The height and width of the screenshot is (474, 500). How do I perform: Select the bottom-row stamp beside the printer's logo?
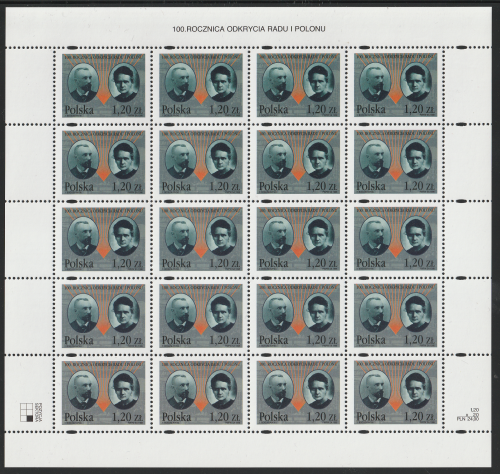pos(104,392)
